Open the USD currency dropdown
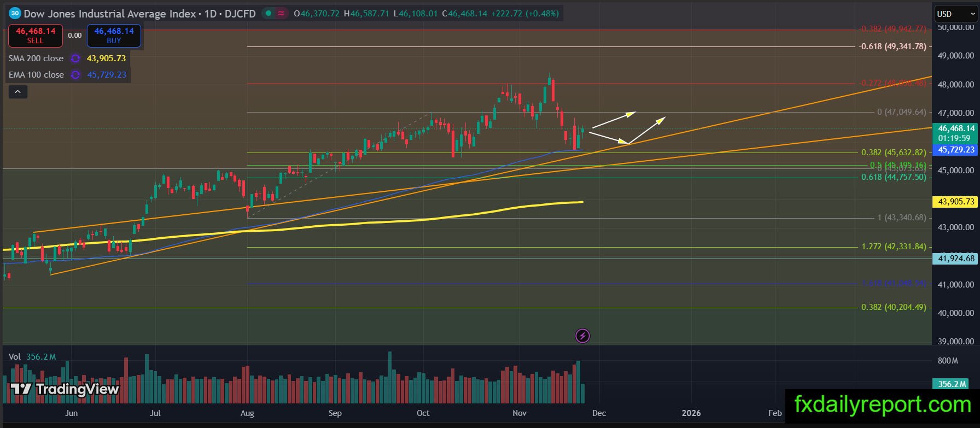Image resolution: width=980 pixels, height=428 pixels. (x=955, y=14)
